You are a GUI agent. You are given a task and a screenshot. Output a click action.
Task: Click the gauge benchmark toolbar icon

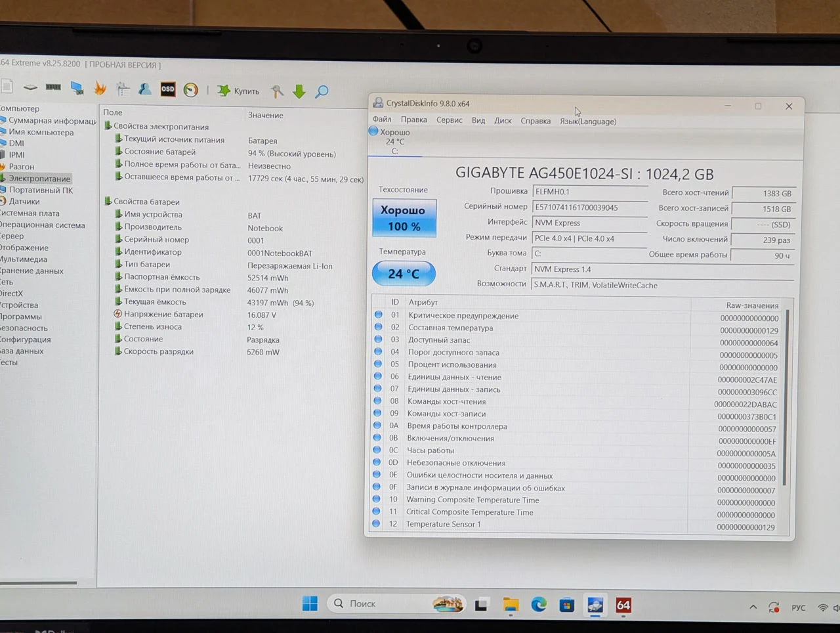coord(191,90)
